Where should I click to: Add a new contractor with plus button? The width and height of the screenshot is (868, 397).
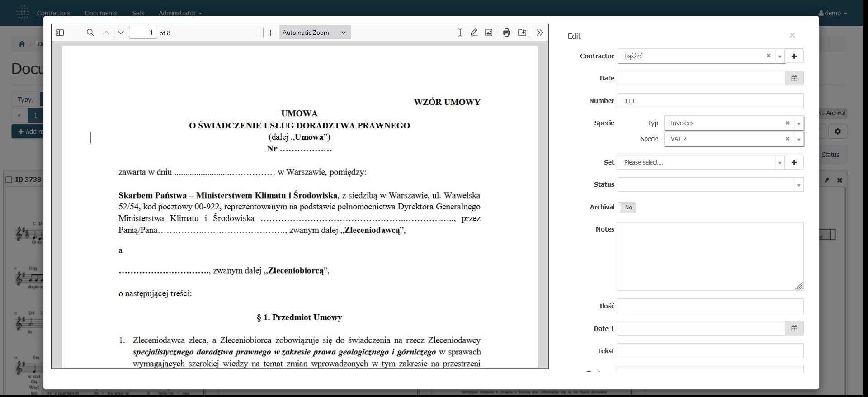[794, 56]
